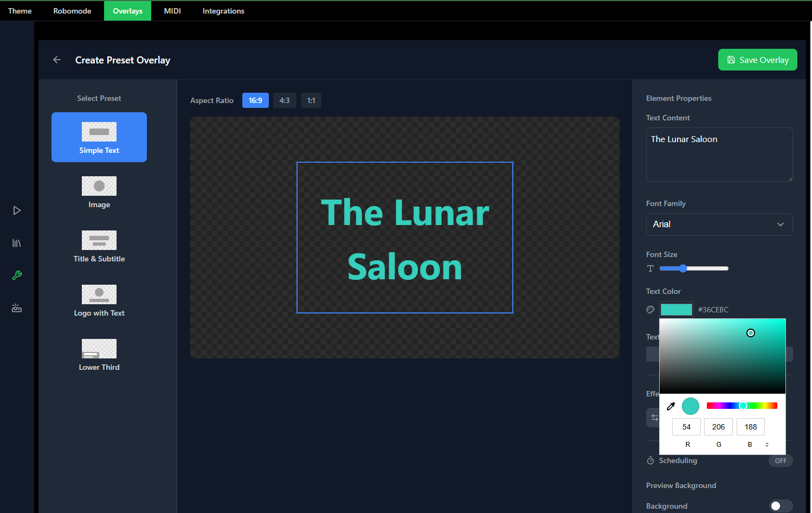Open the play icon in left sidebar
Viewport: 812px width, 513px height.
[17, 210]
